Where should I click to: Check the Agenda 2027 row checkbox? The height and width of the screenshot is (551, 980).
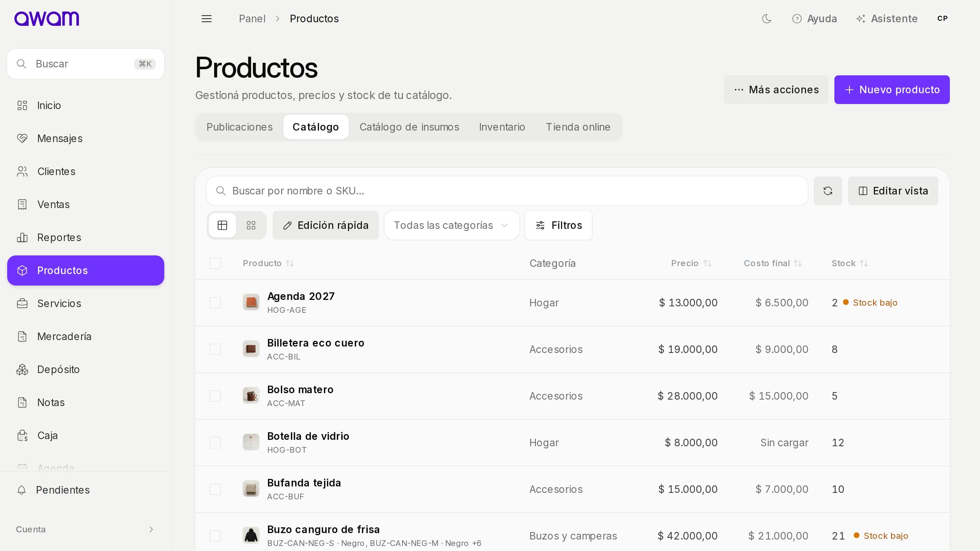[215, 303]
